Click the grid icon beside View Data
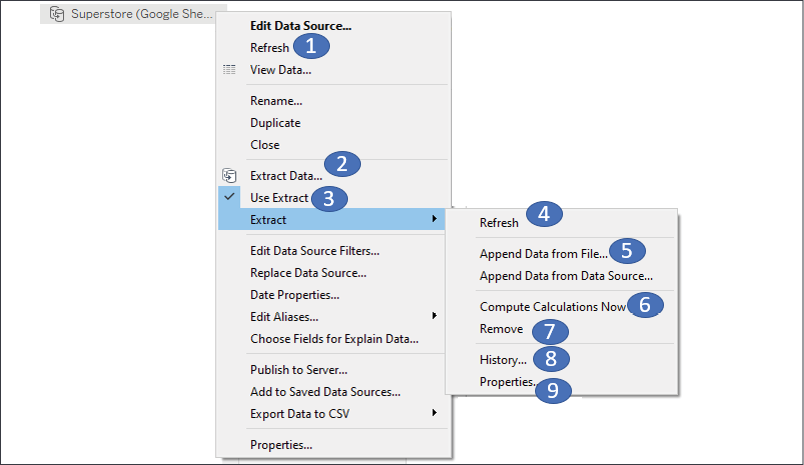The height and width of the screenshot is (465, 804). click(230, 70)
